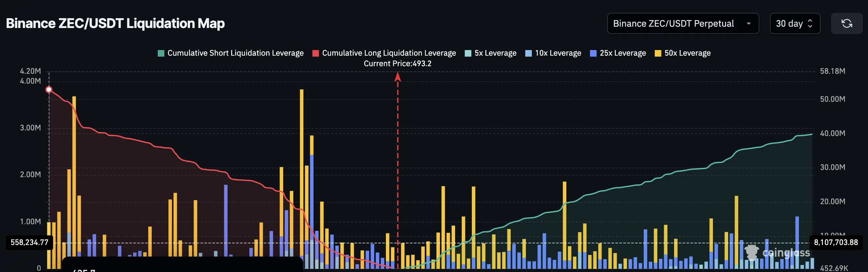The width and height of the screenshot is (868, 272).
Task: Click the refresh chart icon button
Action: pos(847,23)
